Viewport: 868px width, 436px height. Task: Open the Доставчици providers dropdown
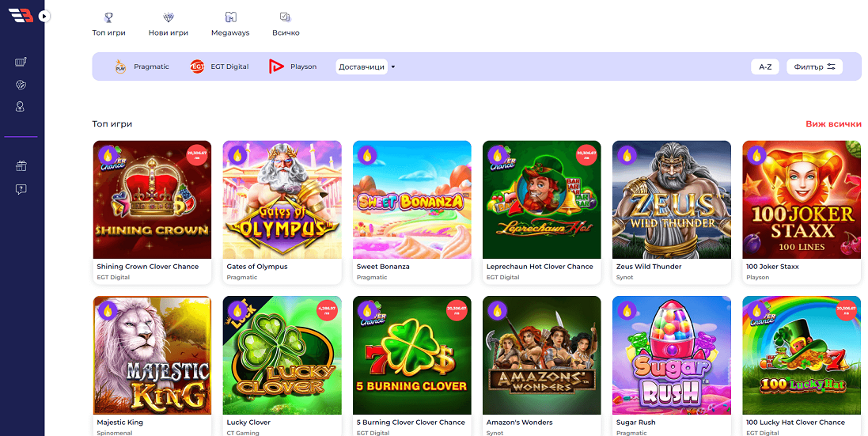(x=362, y=67)
